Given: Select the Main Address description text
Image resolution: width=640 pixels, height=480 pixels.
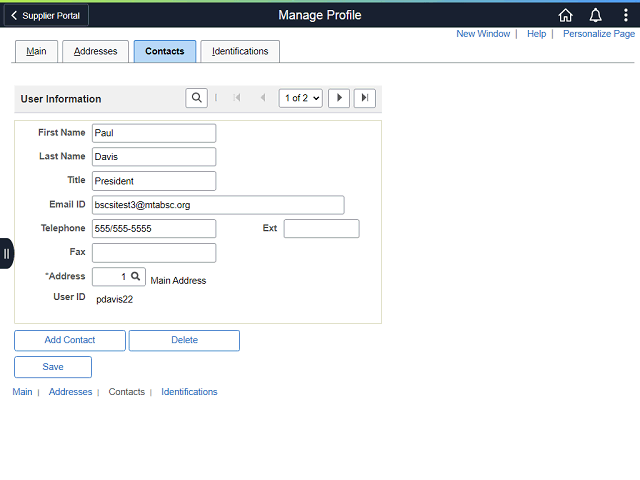Looking at the screenshot, I should click(178, 281).
